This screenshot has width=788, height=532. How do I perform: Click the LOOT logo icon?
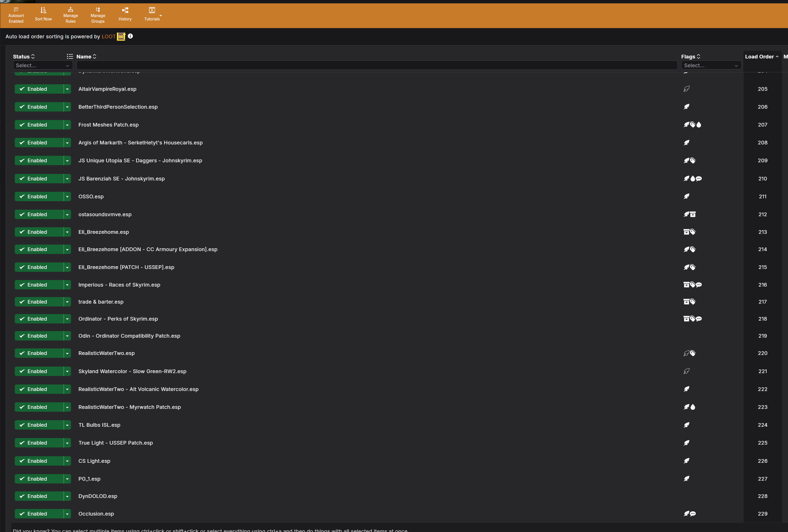pyautogui.click(x=121, y=37)
